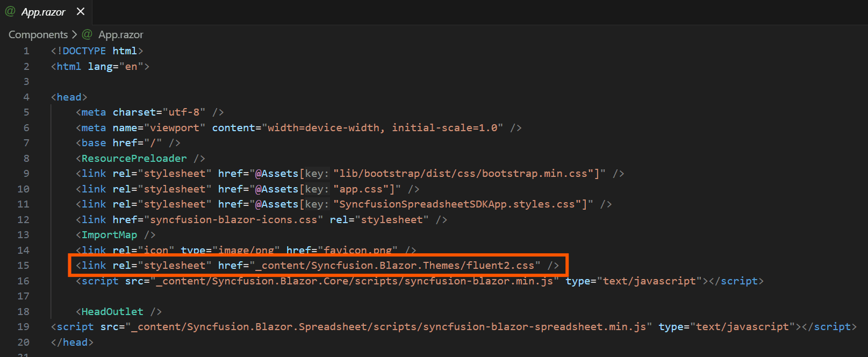Click the ResourcePreloader component tag

point(134,159)
